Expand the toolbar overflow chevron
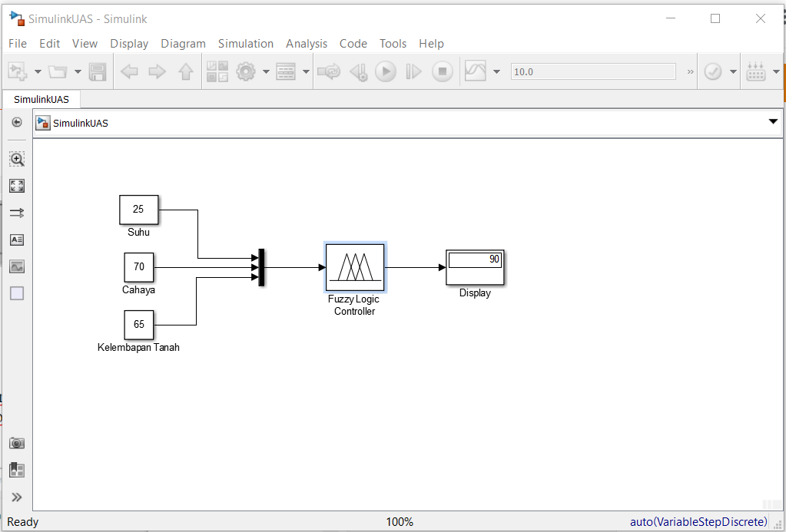The image size is (786, 532). coord(690,71)
